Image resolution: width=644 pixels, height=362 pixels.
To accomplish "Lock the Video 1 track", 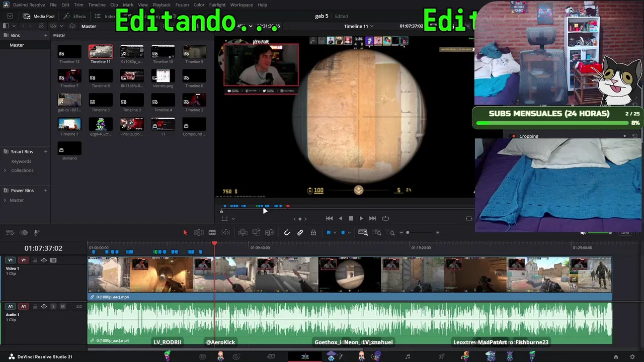I will [35, 260].
